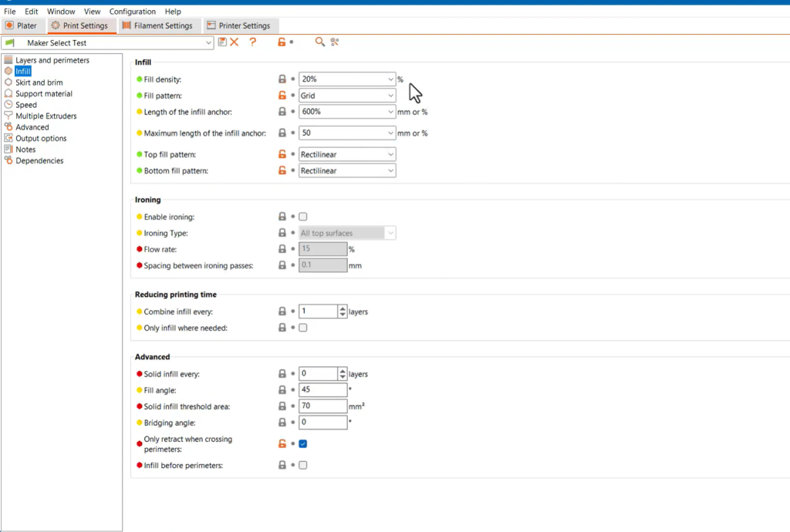
Task: Toggle Only infill where needed checkbox
Action: click(x=303, y=328)
